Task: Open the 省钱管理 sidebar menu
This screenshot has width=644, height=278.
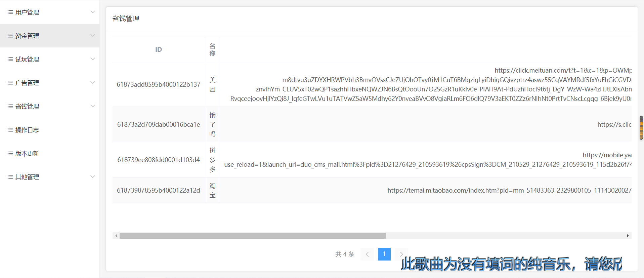Action: 27,107
